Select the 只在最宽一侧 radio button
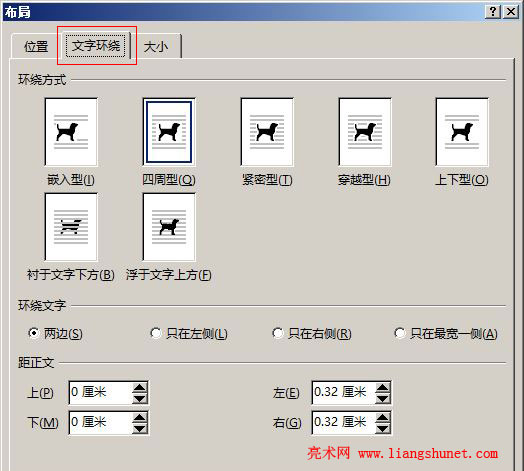 (400, 333)
